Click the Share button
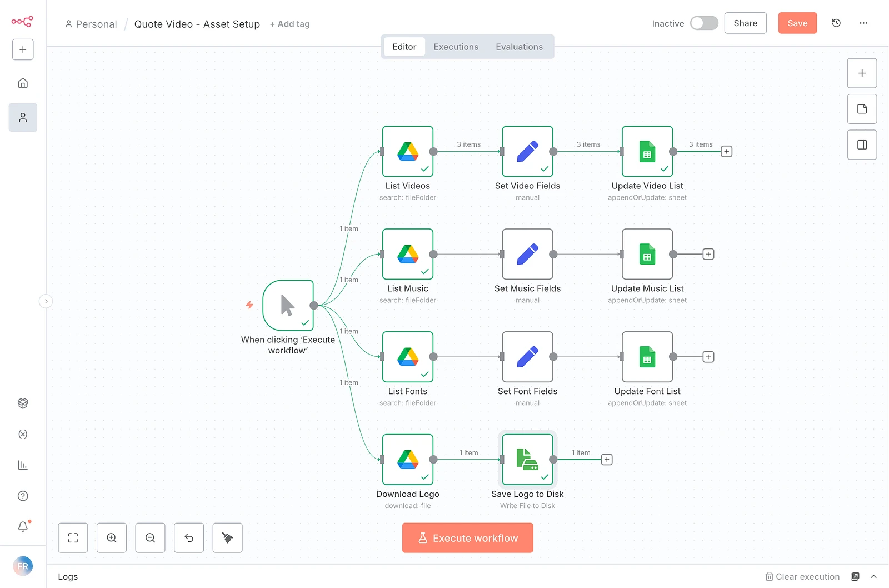 [746, 23]
